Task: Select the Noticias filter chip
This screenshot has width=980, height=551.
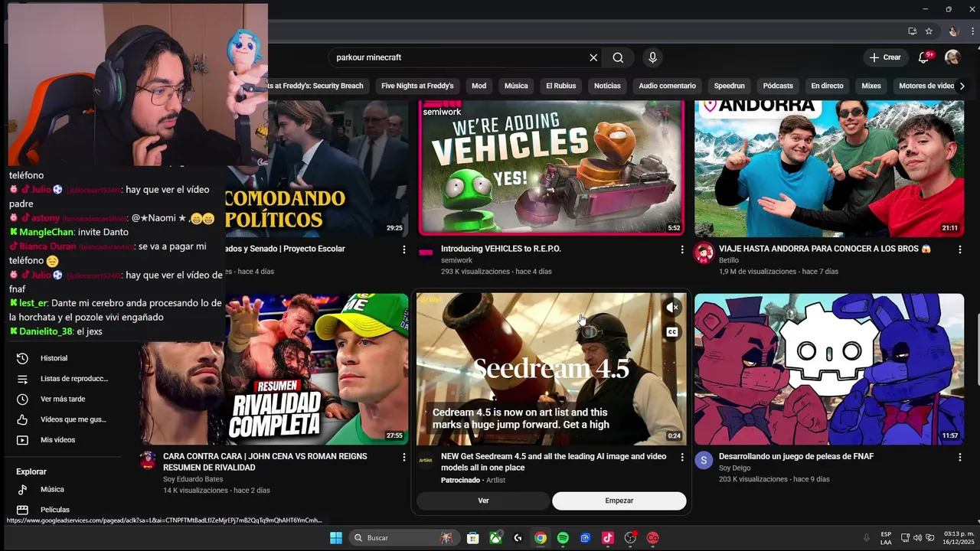Action: [607, 86]
